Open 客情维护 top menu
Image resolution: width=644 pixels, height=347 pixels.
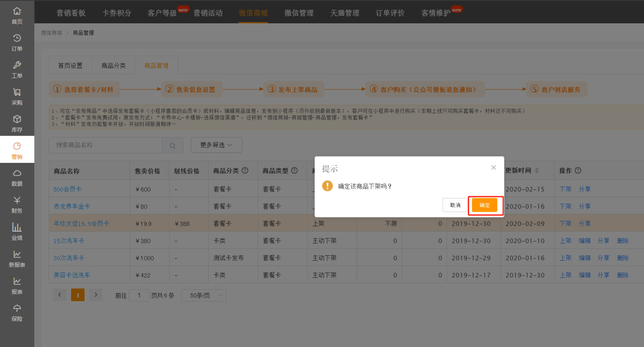(x=436, y=13)
